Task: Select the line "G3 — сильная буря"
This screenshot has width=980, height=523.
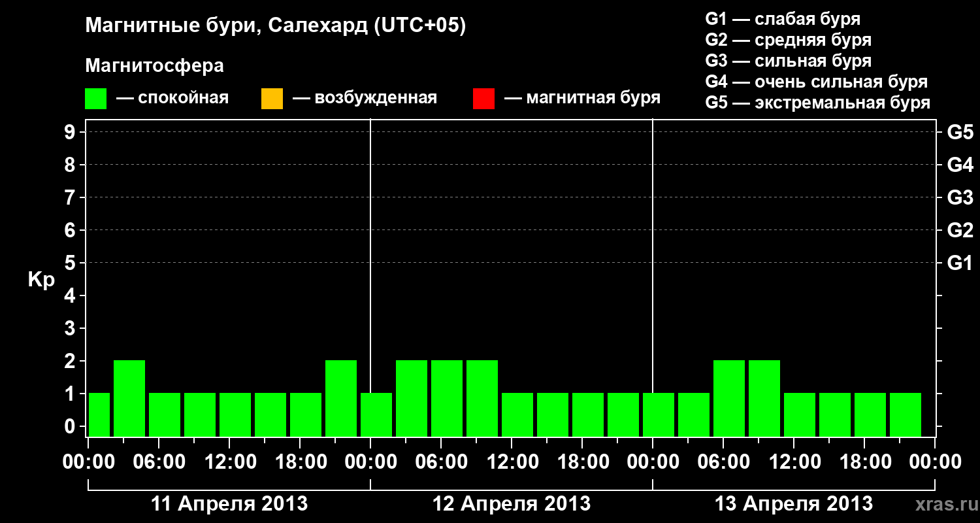Action: (788, 61)
